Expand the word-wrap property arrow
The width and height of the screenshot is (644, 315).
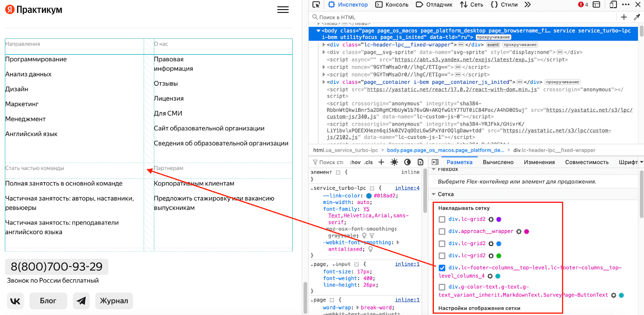(358, 307)
